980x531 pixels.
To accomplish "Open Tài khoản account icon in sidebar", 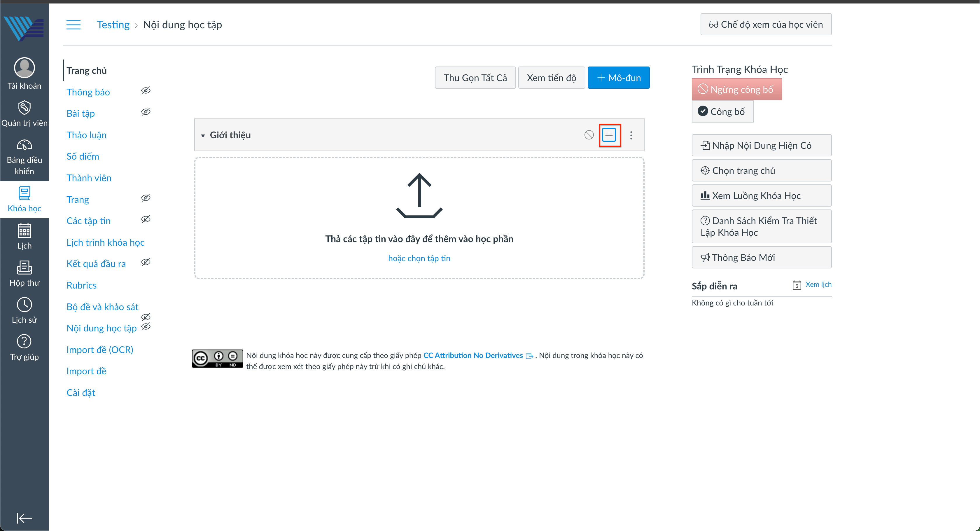I will point(24,68).
